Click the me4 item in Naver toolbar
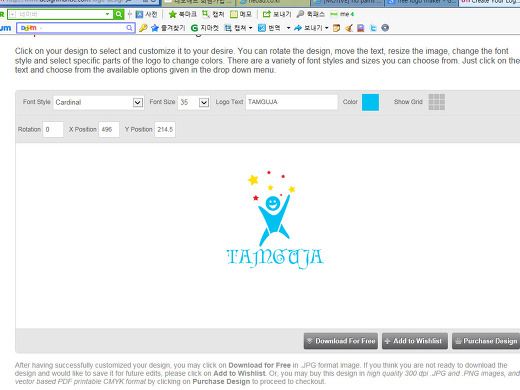Image resolution: width=520 pixels, height=390 pixels. point(342,14)
